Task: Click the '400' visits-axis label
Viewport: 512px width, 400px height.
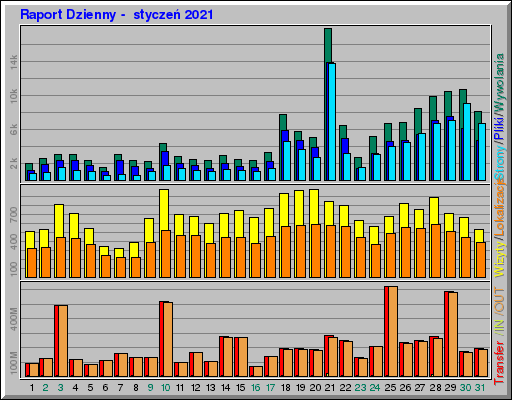Action: tap(13, 242)
